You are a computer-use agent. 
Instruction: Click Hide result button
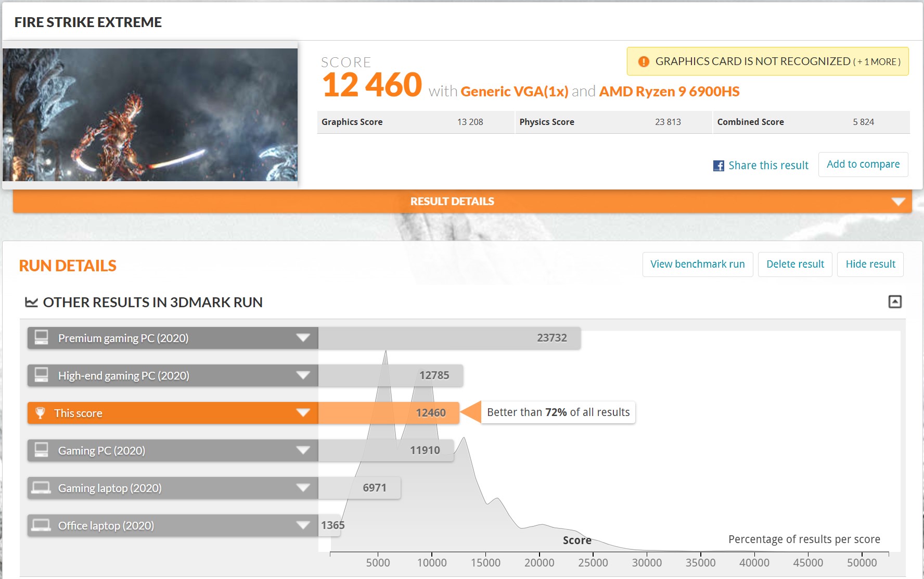pos(870,264)
